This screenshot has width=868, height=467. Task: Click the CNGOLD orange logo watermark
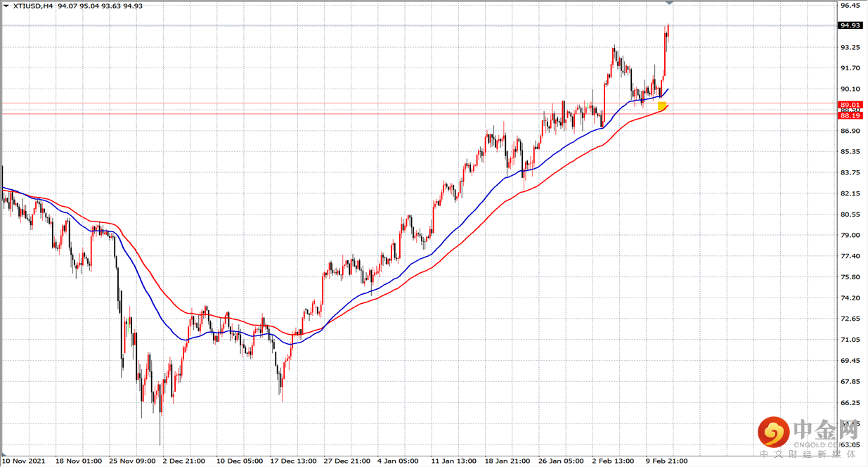click(773, 431)
